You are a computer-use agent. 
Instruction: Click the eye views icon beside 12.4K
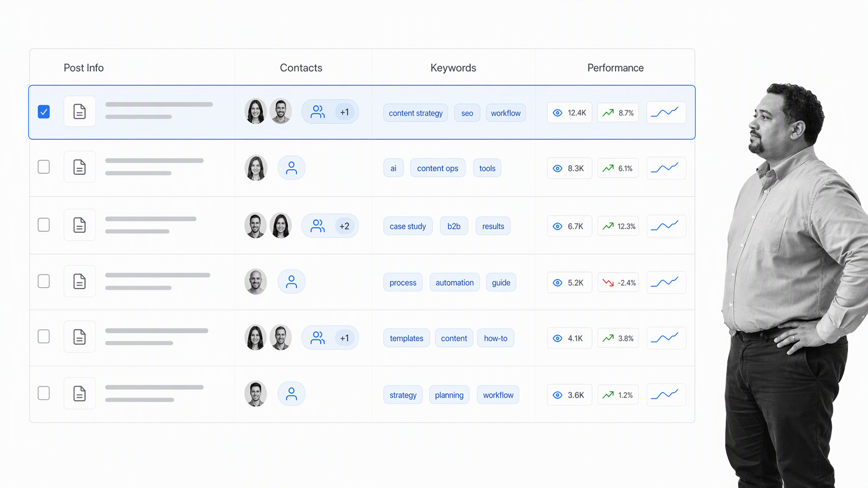[x=558, y=113]
